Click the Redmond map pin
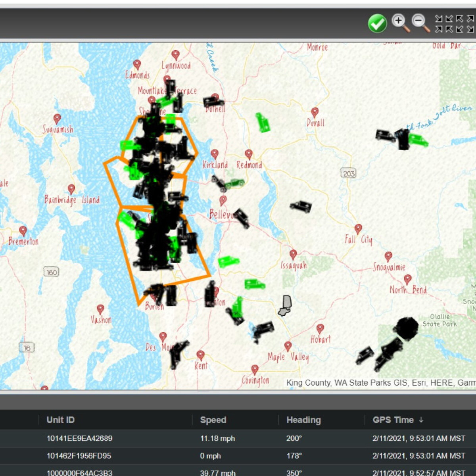 [x=249, y=154]
